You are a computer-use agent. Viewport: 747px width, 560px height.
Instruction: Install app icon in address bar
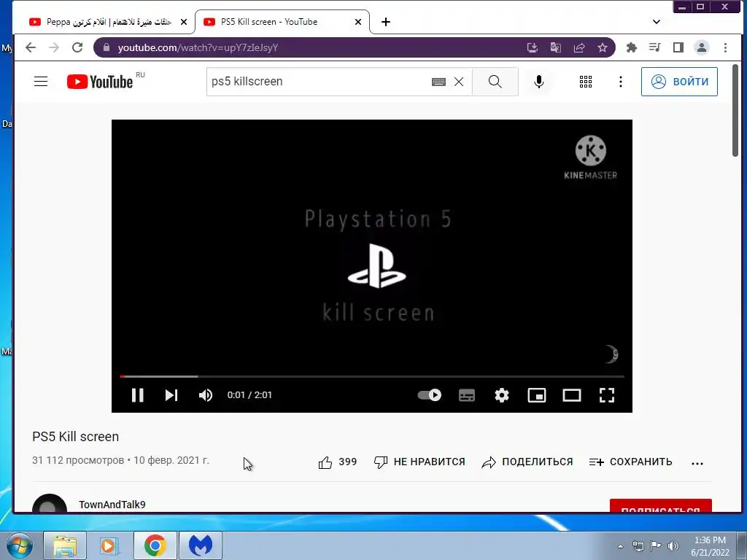532,47
